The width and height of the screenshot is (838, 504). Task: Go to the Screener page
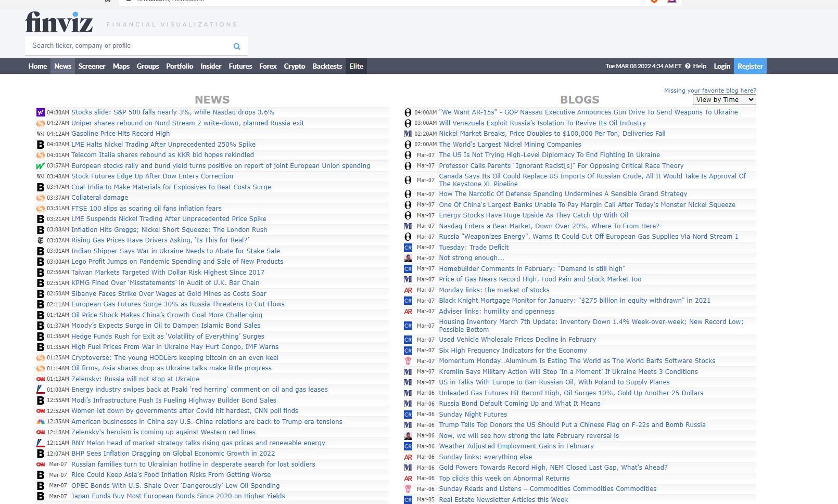(92, 66)
